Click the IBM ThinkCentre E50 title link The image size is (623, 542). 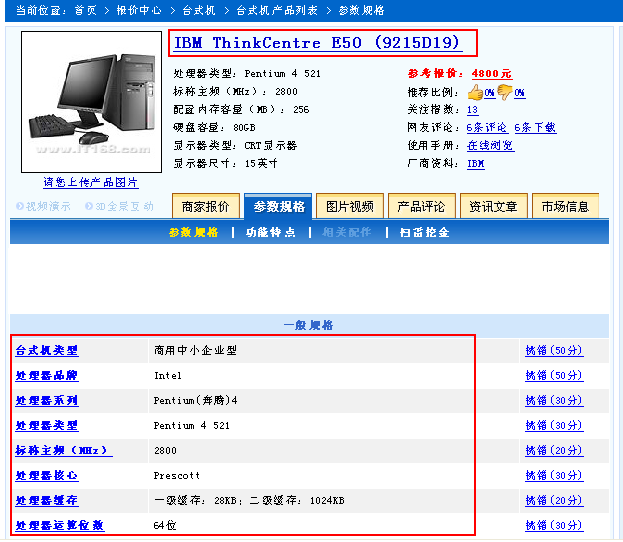tap(317, 43)
